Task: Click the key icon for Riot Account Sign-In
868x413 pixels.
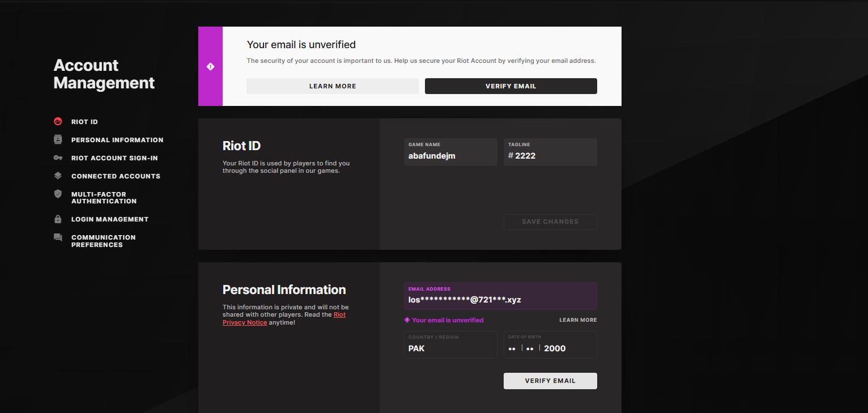Action: pos(58,157)
